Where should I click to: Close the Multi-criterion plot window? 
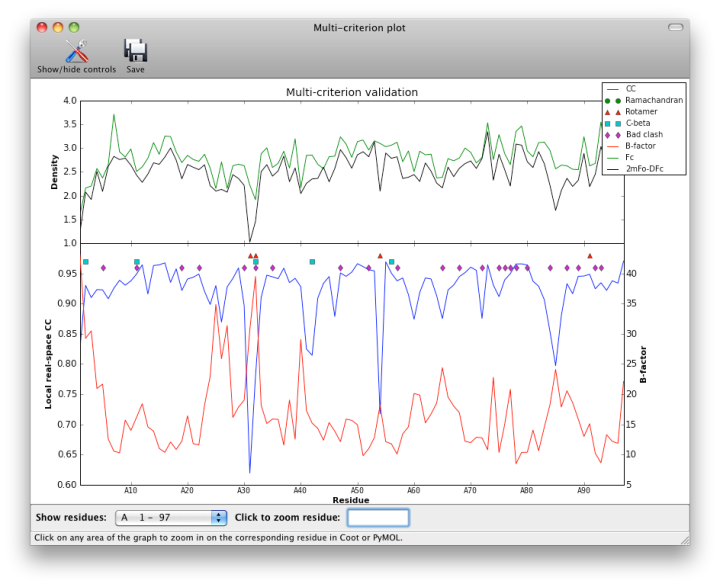[x=42, y=28]
